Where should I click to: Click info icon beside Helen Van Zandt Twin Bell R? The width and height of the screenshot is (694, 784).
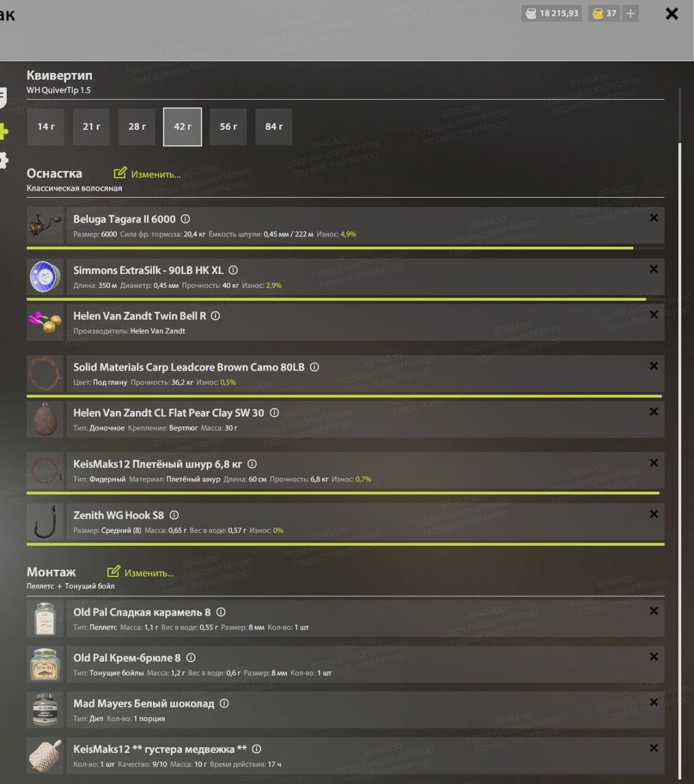pyautogui.click(x=216, y=316)
